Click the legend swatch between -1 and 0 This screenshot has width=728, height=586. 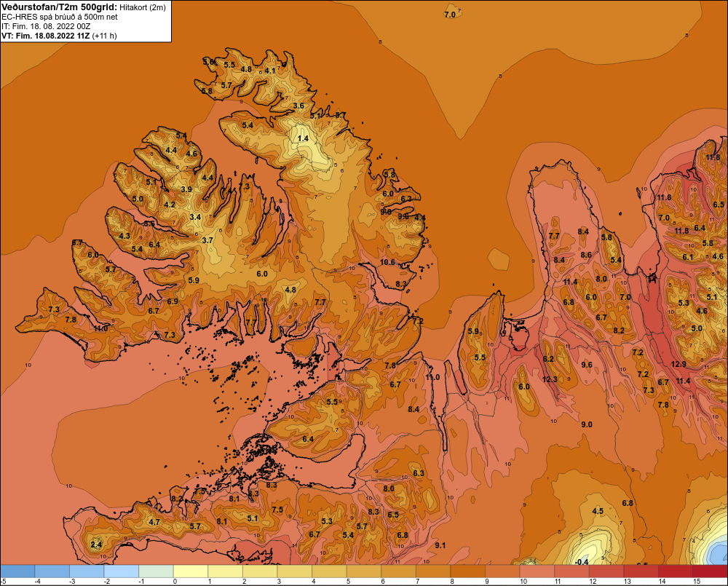(x=156, y=571)
